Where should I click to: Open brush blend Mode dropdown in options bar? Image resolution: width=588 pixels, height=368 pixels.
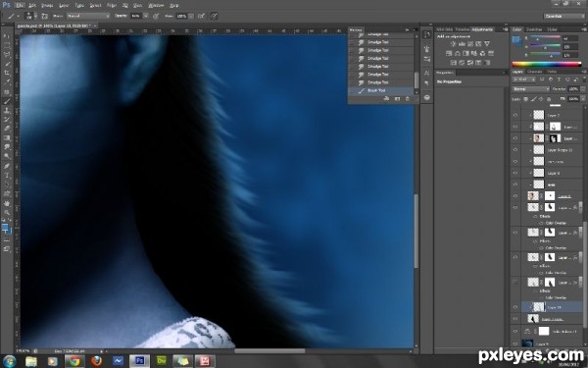pos(88,16)
